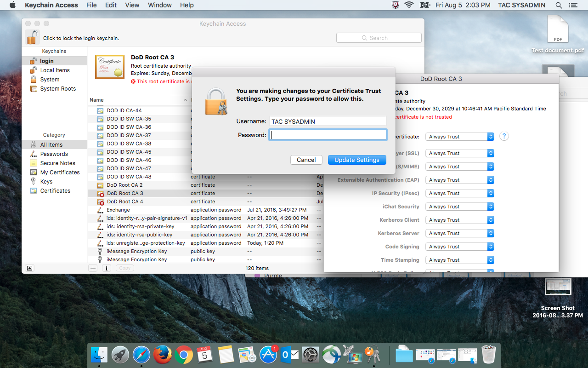Open Notification Center in menu bar
The width and height of the screenshot is (588, 368).
[x=573, y=5]
